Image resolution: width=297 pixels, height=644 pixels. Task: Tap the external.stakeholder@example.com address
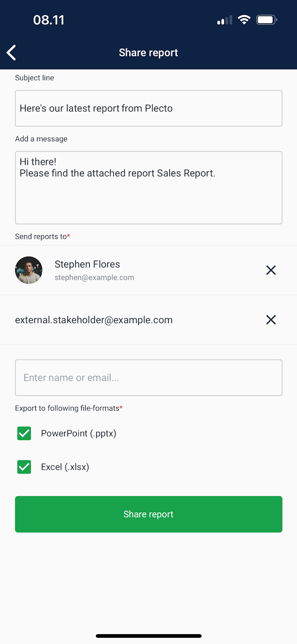click(x=94, y=320)
